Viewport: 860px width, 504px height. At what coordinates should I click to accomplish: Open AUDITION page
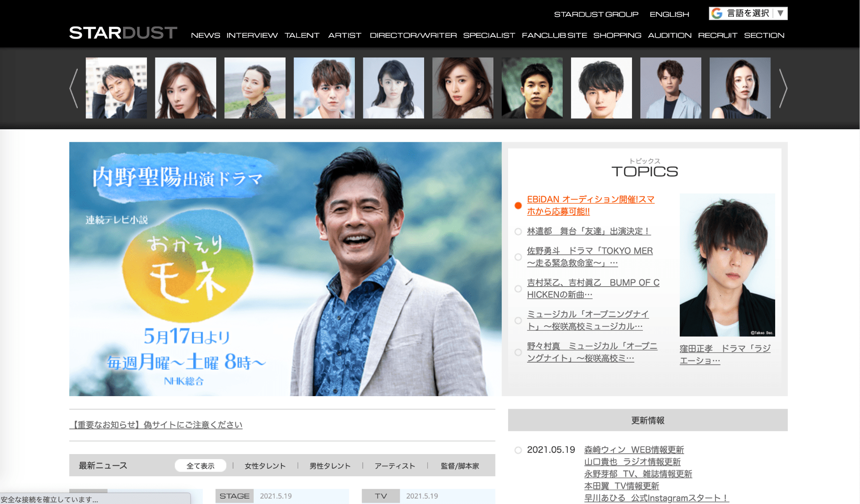tap(670, 35)
